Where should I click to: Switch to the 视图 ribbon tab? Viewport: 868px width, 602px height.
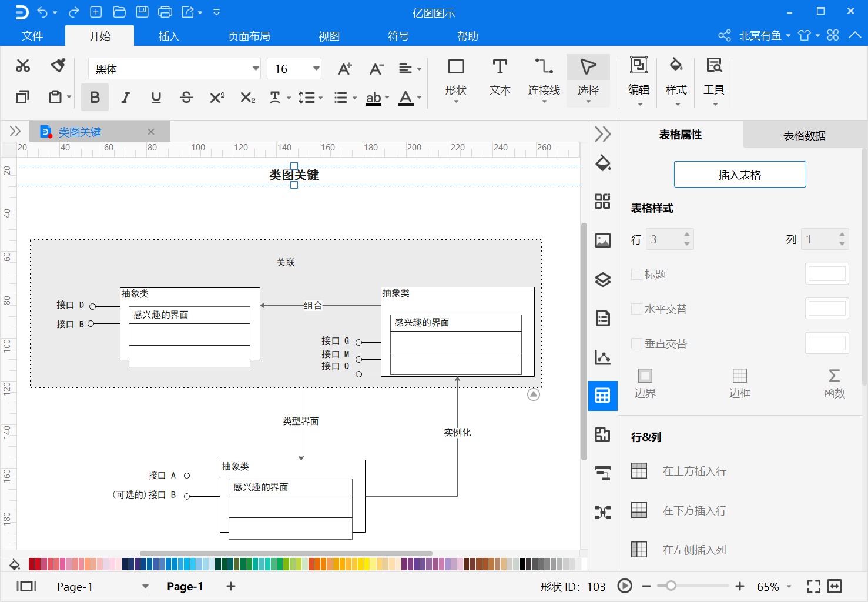pos(329,36)
